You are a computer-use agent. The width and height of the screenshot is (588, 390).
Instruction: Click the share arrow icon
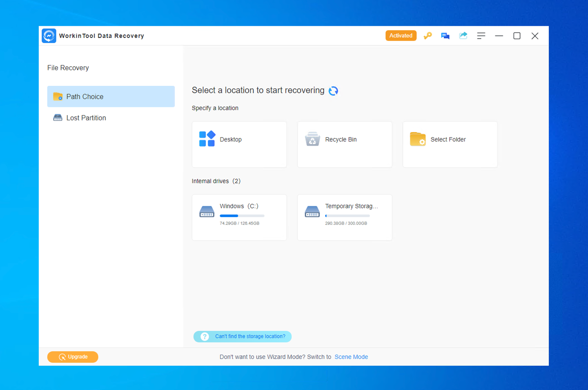pyautogui.click(x=463, y=36)
